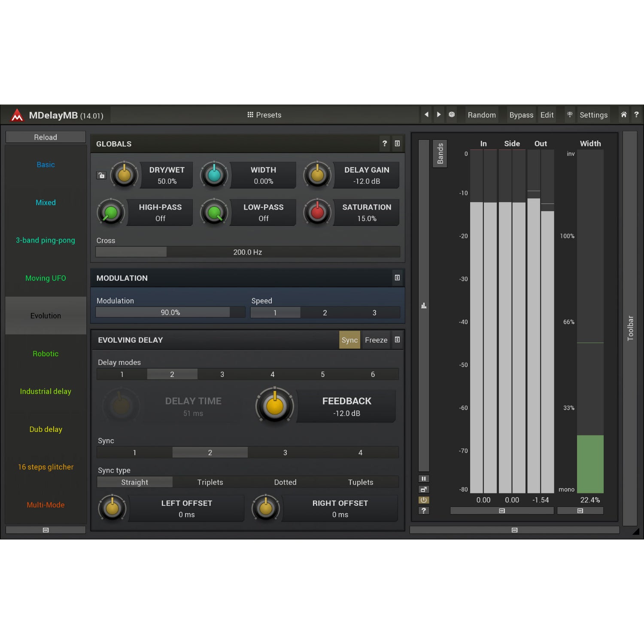Click the icon left of Settings

[570, 115]
